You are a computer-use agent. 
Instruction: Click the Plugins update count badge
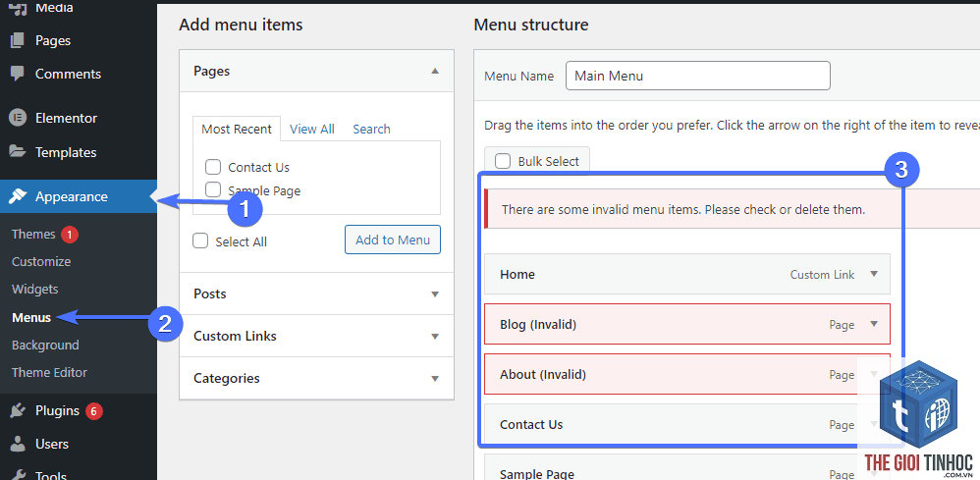pos(93,411)
